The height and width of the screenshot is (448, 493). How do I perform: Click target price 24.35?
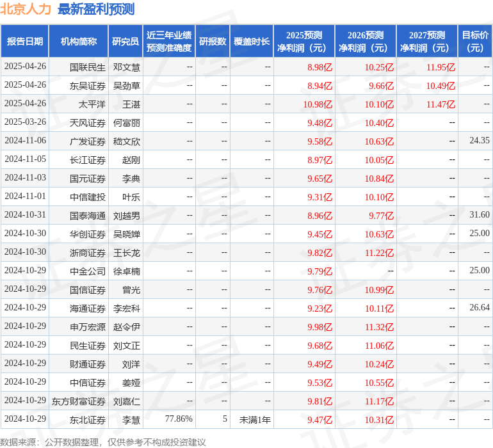pos(480,140)
